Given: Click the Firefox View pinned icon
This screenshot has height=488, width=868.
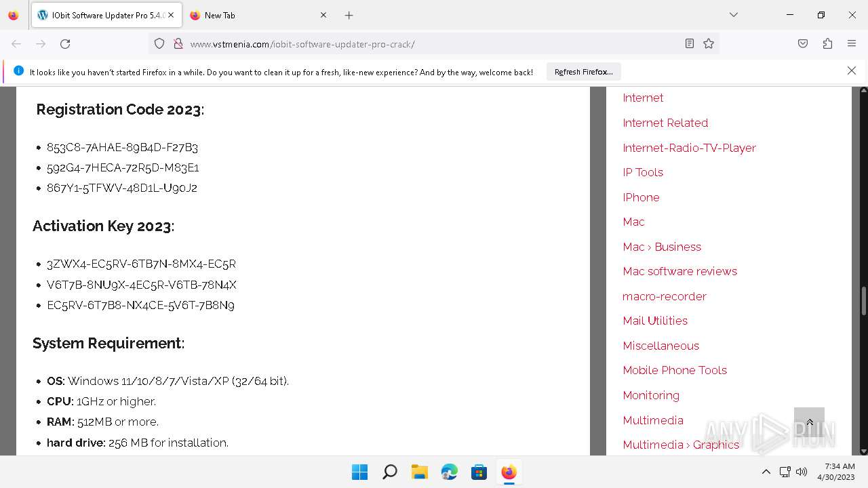Looking at the screenshot, I should [14, 15].
